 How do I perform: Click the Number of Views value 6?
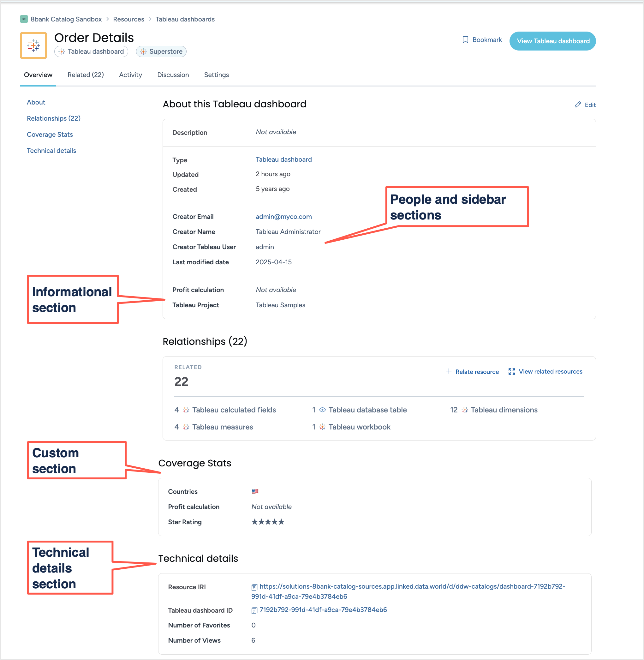tap(253, 640)
